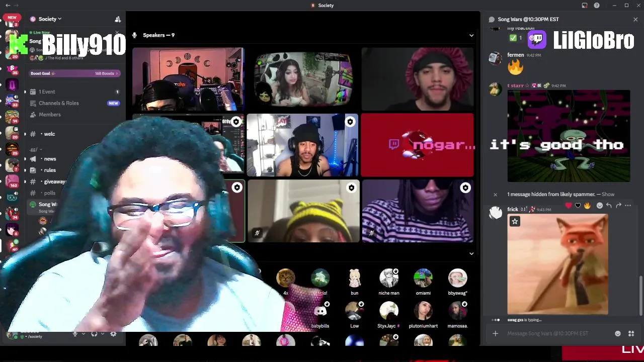The image size is (644, 362).
Task: Click the chat bubble icon beside Song Wars title
Action: tap(492, 19)
